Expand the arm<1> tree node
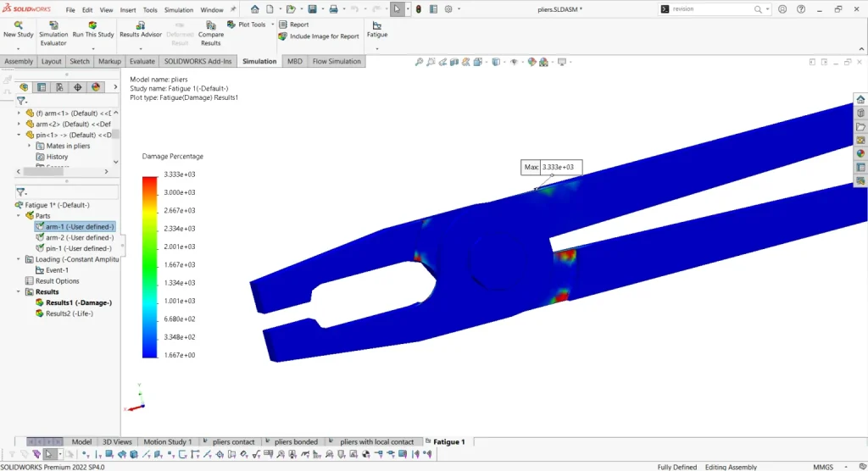868x471 pixels. [19, 113]
